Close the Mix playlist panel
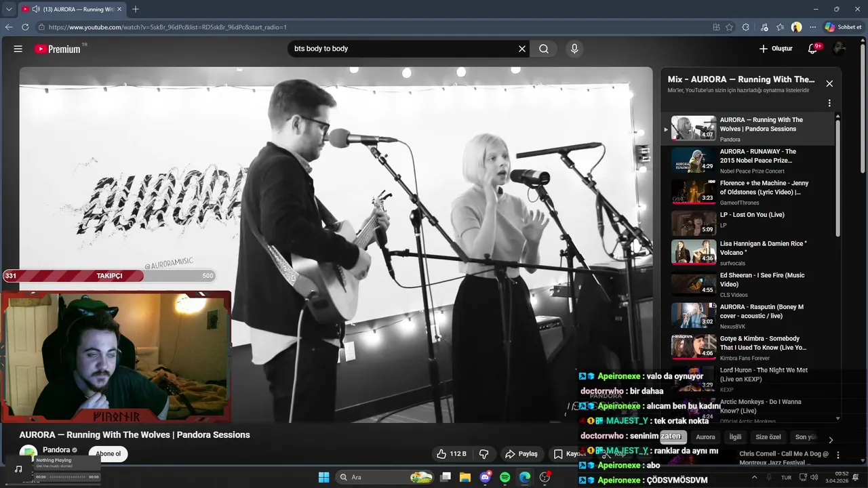Screen dimensions: 868x488 [829, 84]
